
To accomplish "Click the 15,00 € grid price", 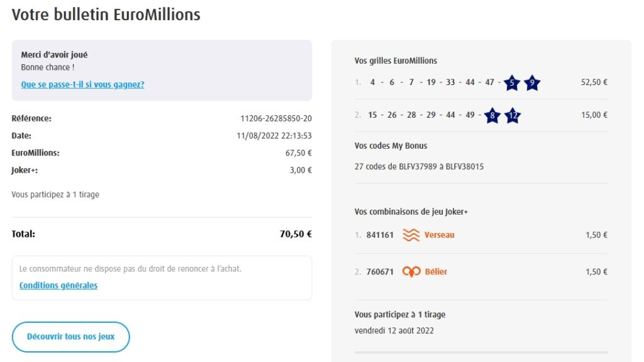I will click(x=594, y=115).
